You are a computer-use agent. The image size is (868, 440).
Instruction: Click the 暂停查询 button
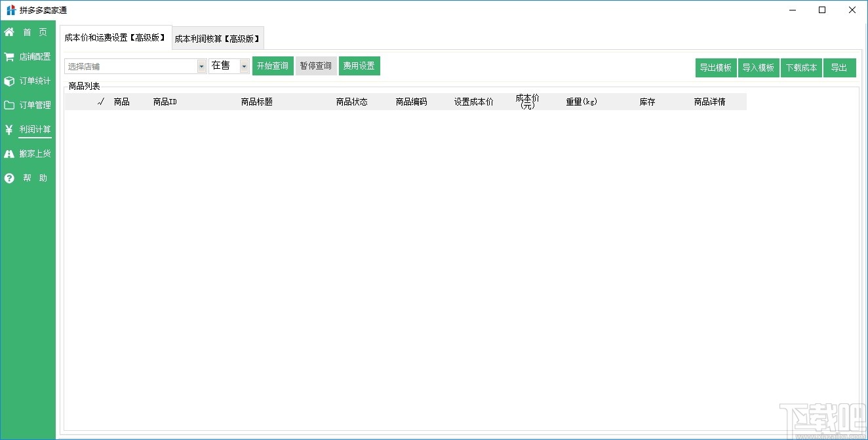click(x=316, y=66)
